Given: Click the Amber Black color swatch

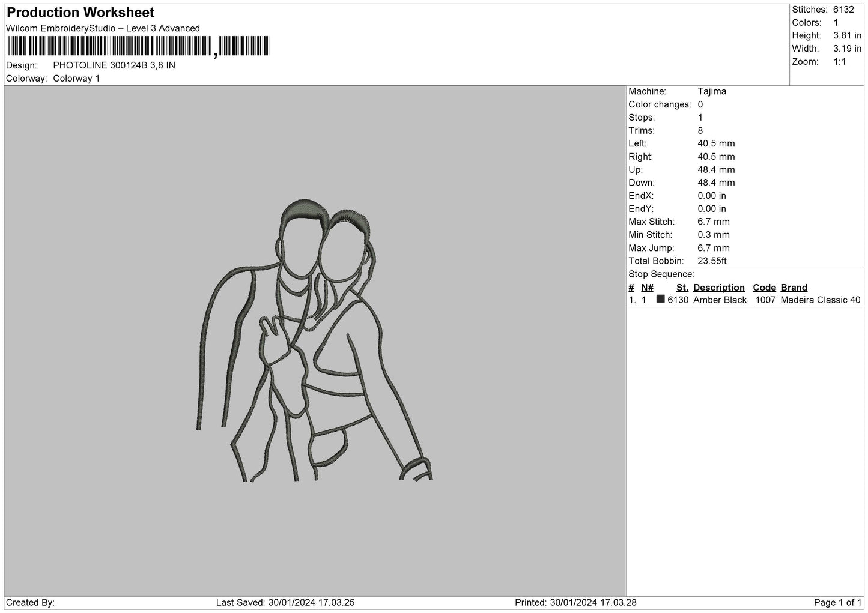Looking at the screenshot, I should click(661, 299).
